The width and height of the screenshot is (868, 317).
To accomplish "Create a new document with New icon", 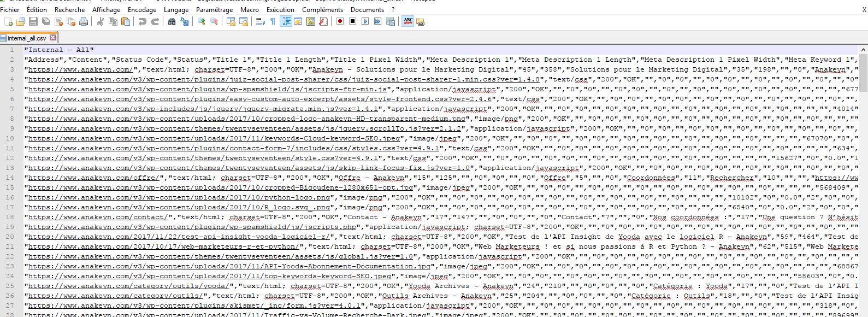I will pos(8,21).
